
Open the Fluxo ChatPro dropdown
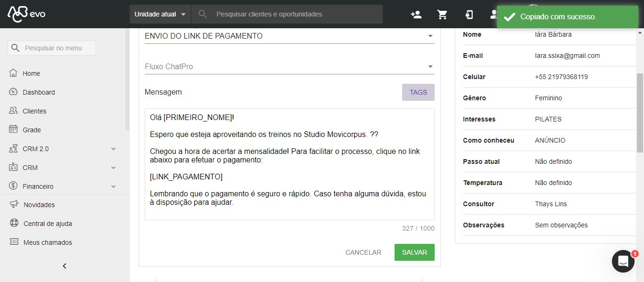coord(289,66)
